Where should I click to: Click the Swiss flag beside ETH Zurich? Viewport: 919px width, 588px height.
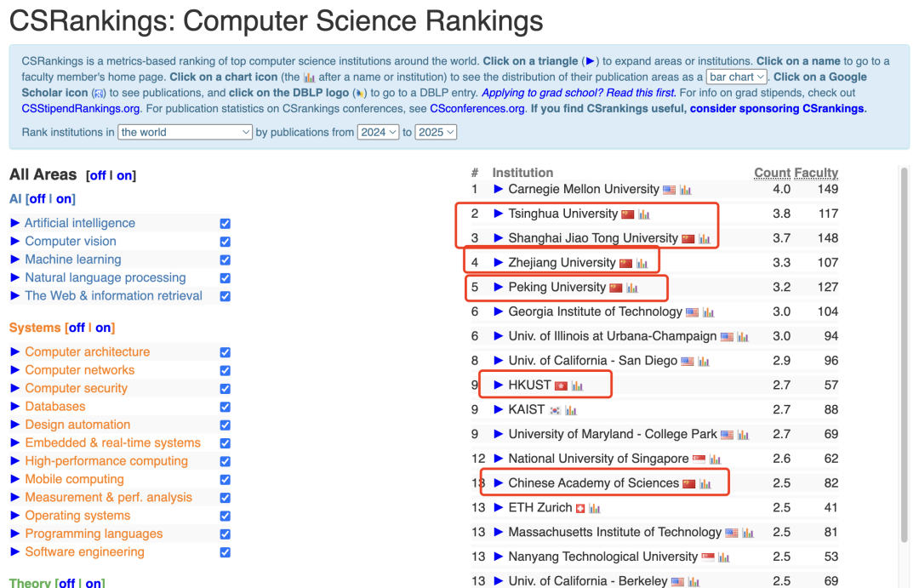click(580, 509)
